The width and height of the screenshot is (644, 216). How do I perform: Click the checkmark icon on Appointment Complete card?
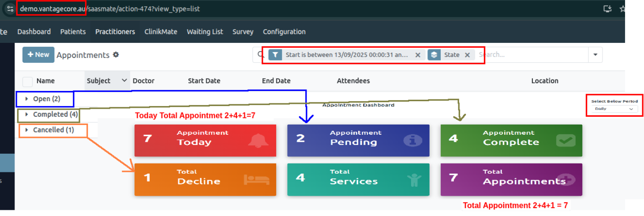tap(565, 140)
